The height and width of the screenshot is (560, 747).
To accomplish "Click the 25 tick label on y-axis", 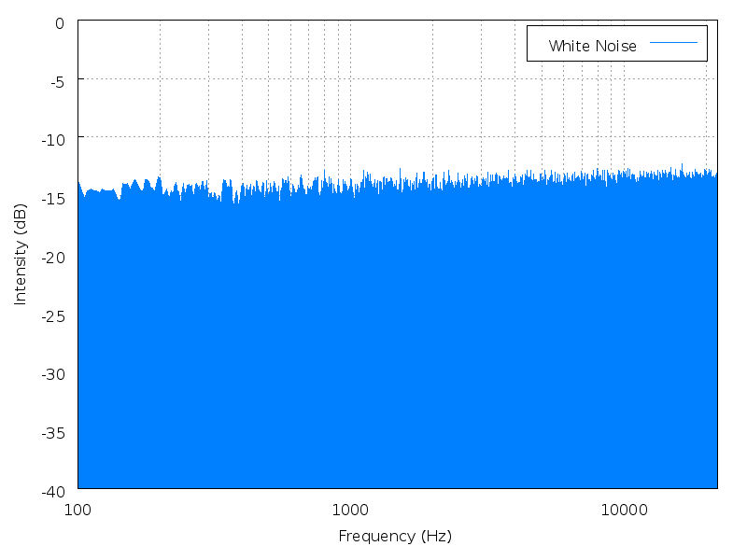I will coord(58,314).
